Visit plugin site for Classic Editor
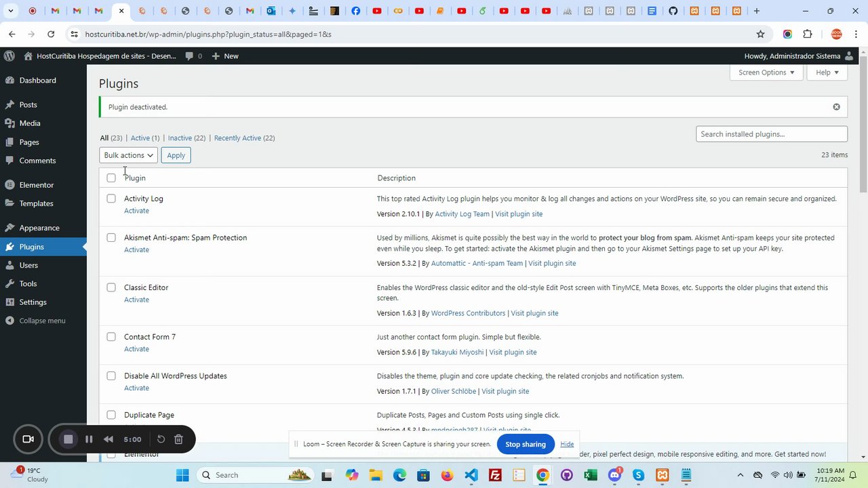This screenshot has height=488, width=868. click(534, 313)
